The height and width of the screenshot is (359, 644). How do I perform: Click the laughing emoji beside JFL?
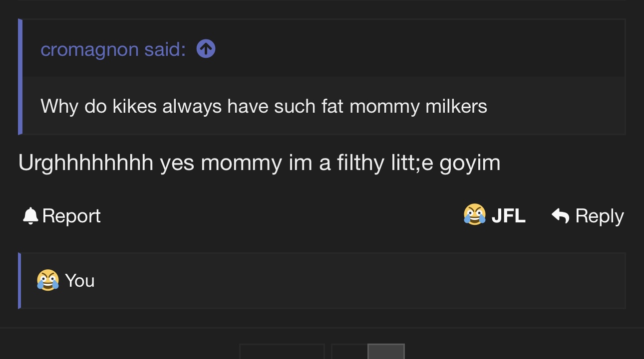pos(474,215)
